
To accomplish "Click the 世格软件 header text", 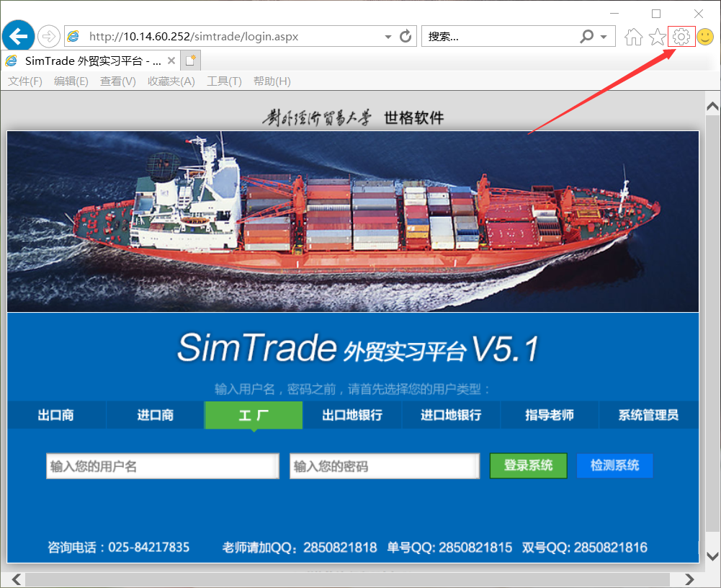I will [414, 117].
